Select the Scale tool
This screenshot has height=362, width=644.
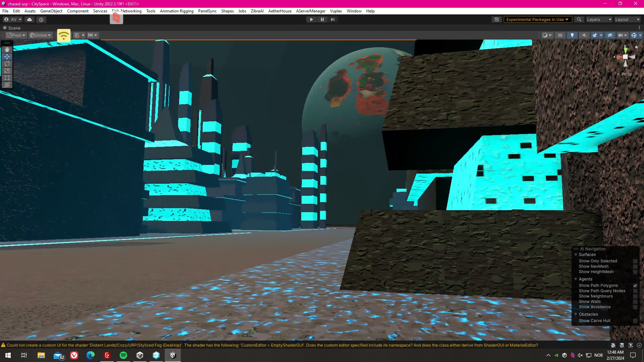point(7,71)
